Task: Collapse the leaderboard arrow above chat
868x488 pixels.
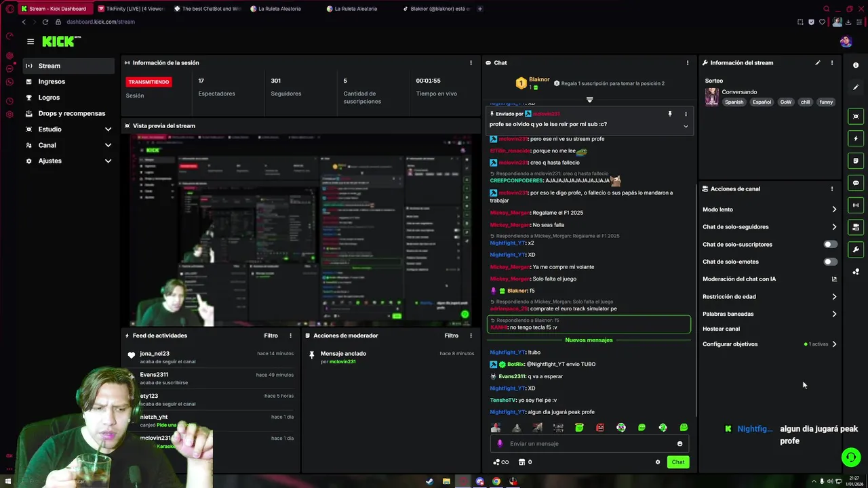Action: tap(589, 100)
